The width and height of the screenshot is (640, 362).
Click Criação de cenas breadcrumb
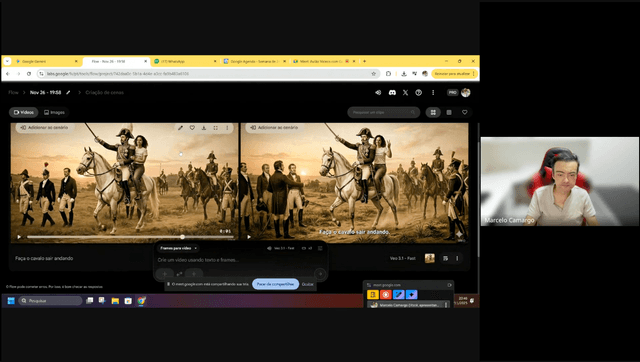click(104, 93)
